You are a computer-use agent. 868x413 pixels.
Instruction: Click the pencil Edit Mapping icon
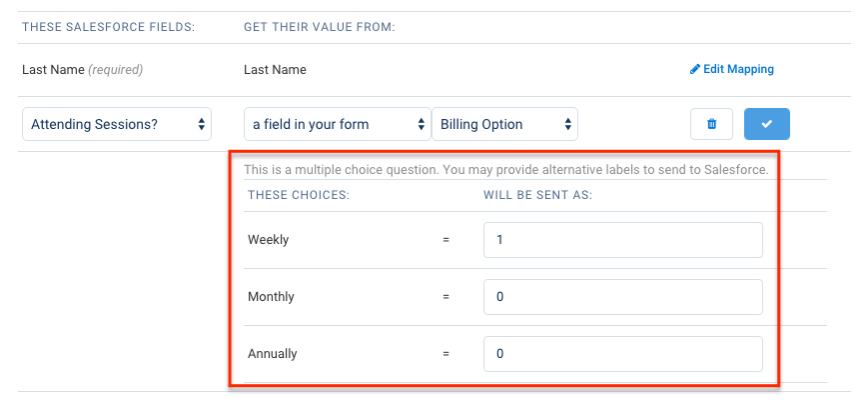coord(695,70)
